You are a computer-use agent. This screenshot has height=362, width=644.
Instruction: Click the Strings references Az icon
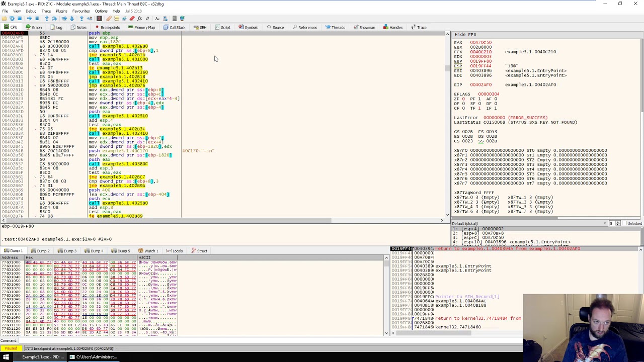click(157, 18)
